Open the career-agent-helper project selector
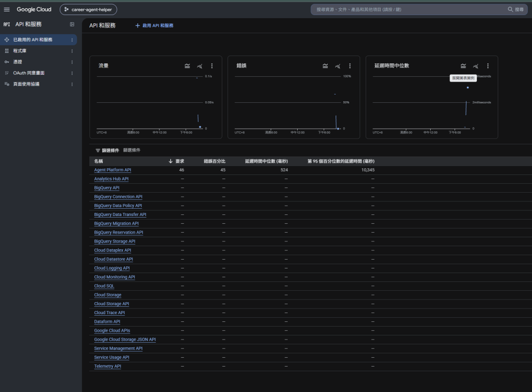 88,9
